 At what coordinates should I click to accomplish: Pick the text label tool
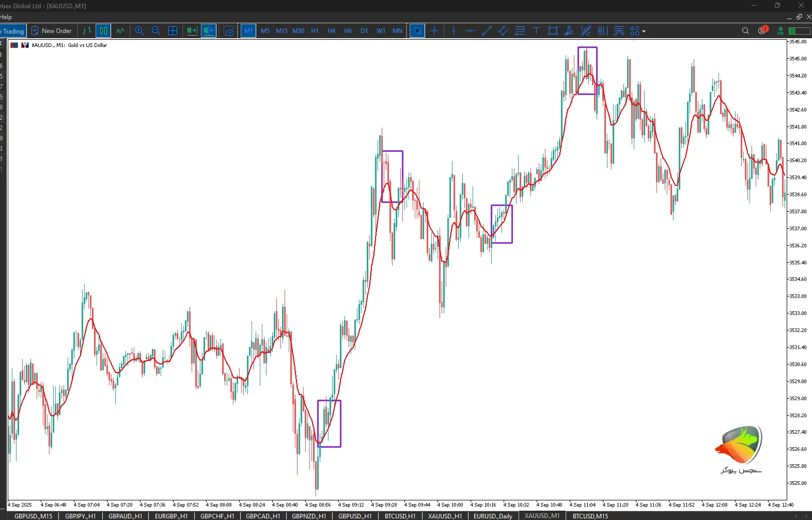[536, 31]
